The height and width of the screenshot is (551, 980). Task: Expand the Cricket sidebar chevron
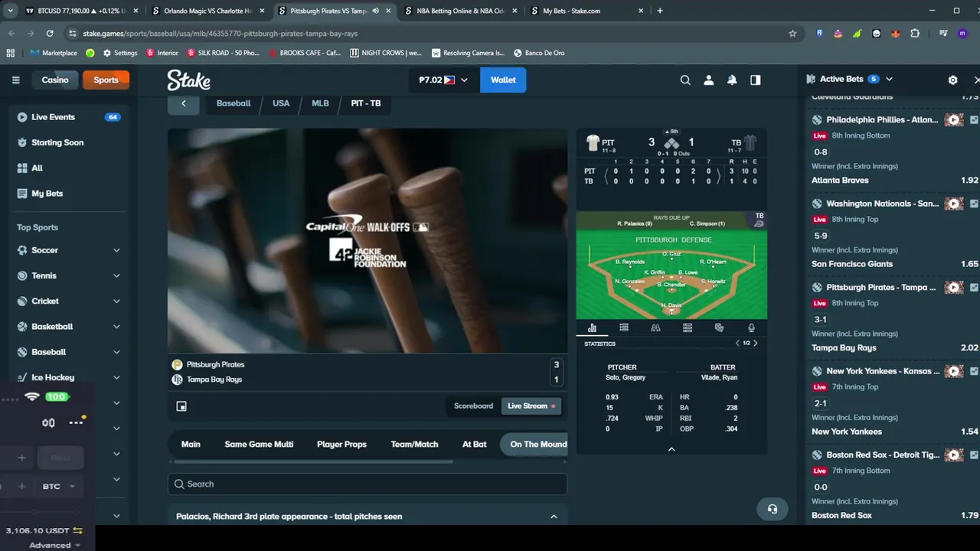click(x=116, y=302)
